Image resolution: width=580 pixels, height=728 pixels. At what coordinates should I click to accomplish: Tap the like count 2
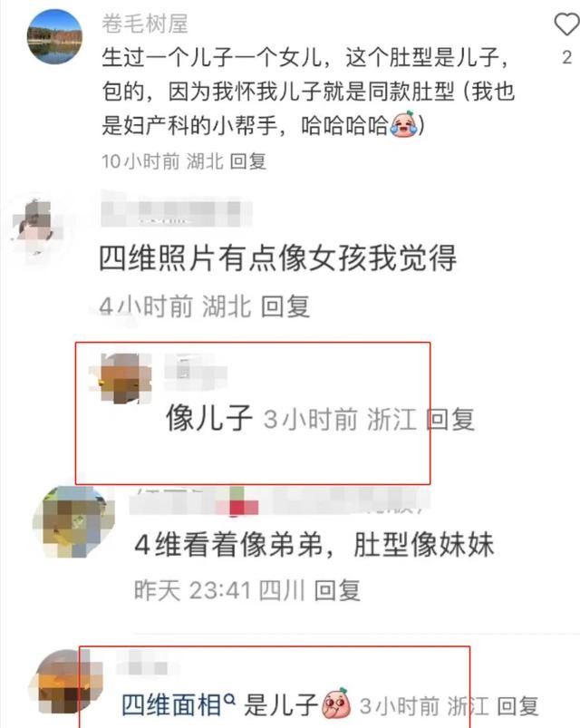(x=566, y=58)
